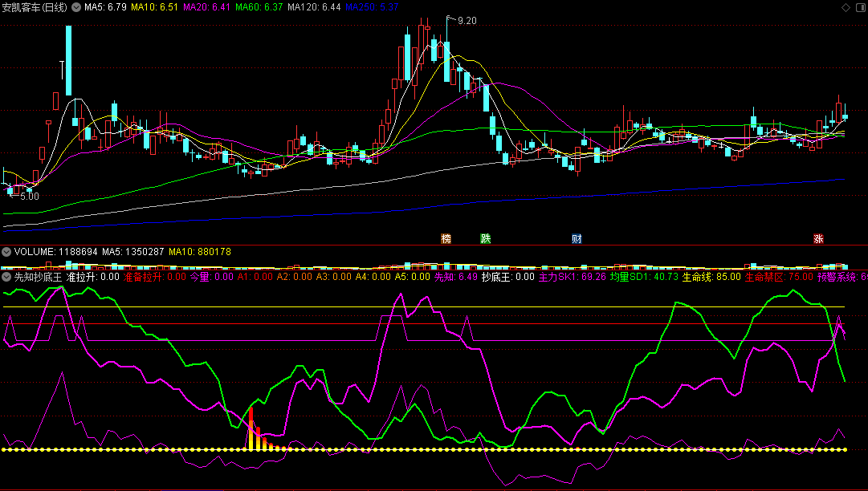Select the MA5: 6.79 label in main chart
868x491 pixels.
(x=105, y=7)
